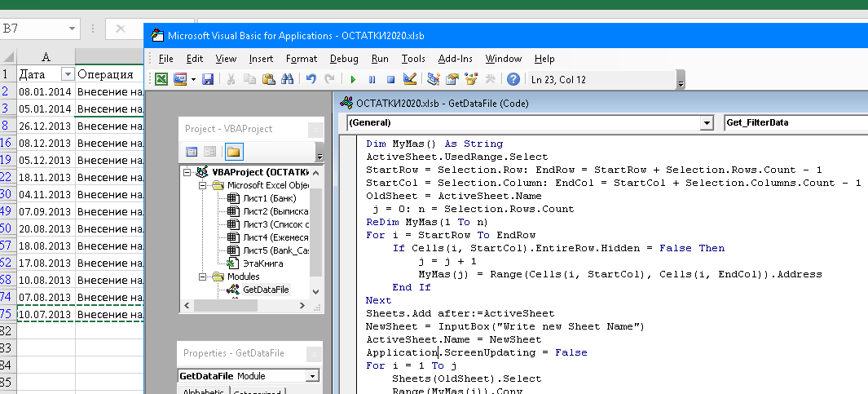Viewport: 868px width, 394px height.
Task: Open the Run menu
Action: tap(380, 58)
